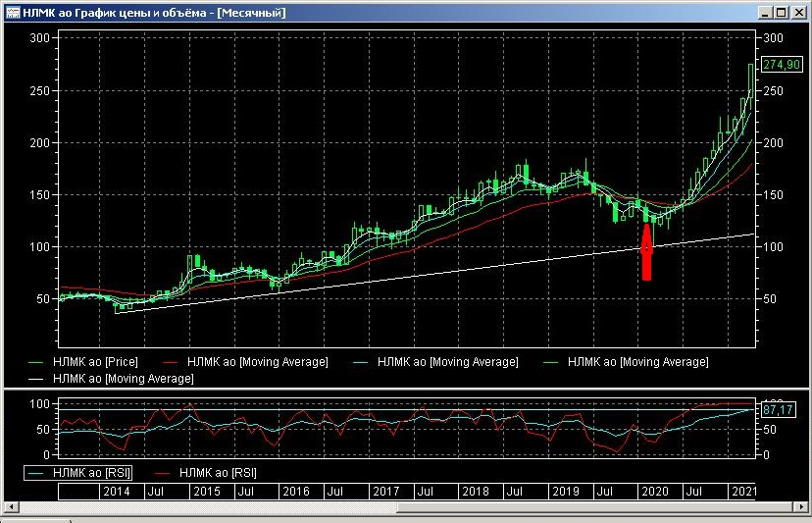This screenshot has height=523, width=812.
Task: Click the window title НЛМК ао График цены
Action: click(154, 13)
